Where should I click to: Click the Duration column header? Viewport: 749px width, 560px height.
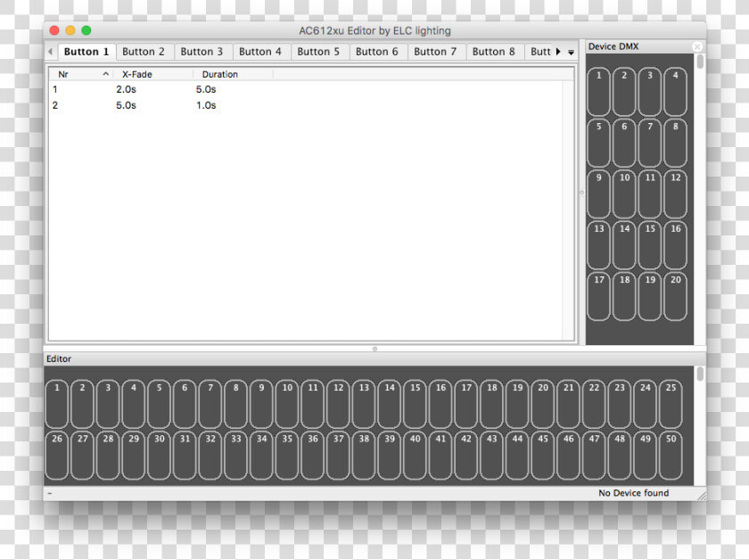(233, 74)
